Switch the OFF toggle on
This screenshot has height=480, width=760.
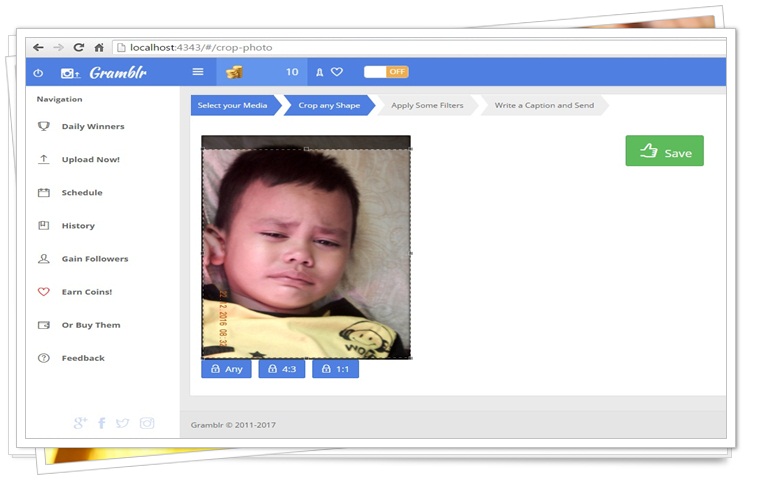click(x=386, y=72)
